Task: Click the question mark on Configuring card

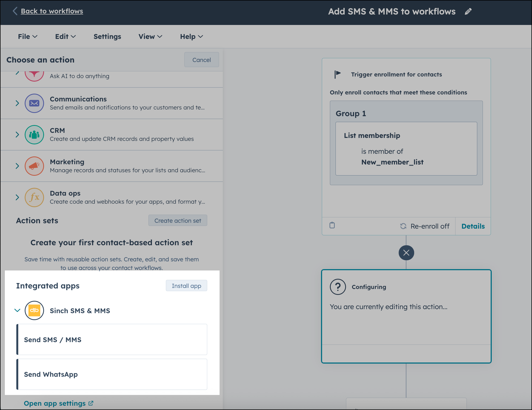Action: click(337, 287)
